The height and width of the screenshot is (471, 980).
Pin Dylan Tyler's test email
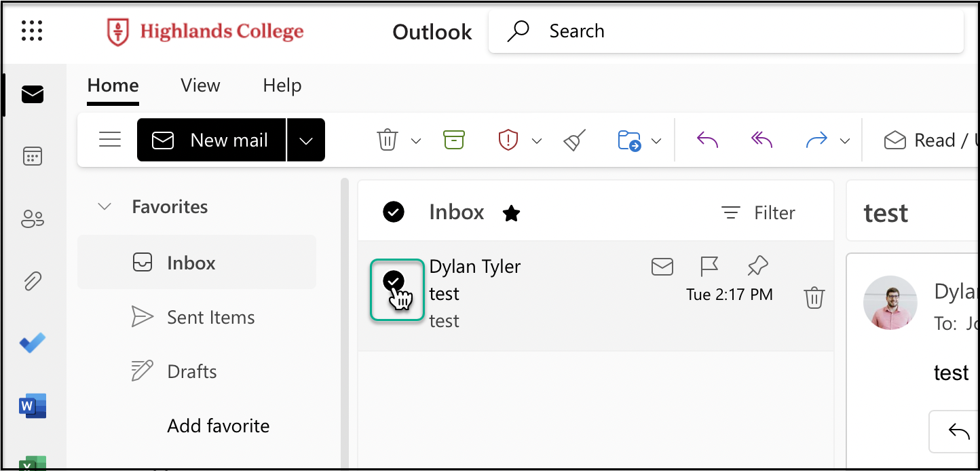(x=757, y=266)
